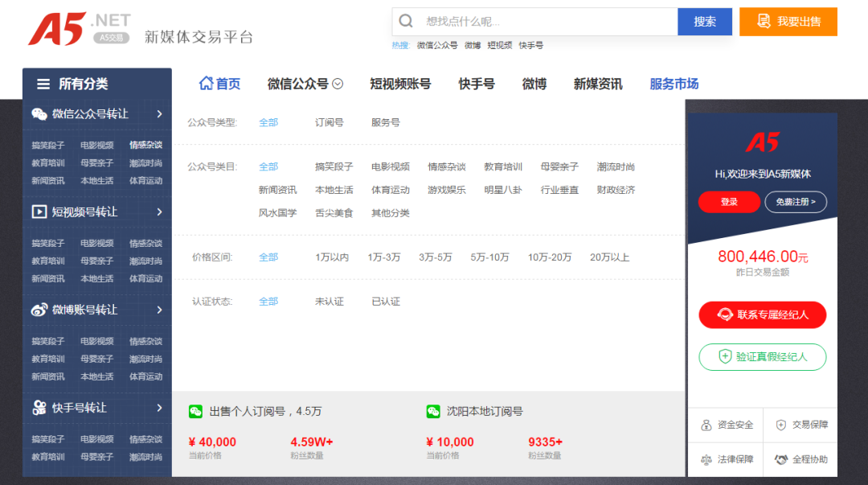Open the 微博 nav tab
This screenshot has height=485, width=868.
tap(534, 84)
